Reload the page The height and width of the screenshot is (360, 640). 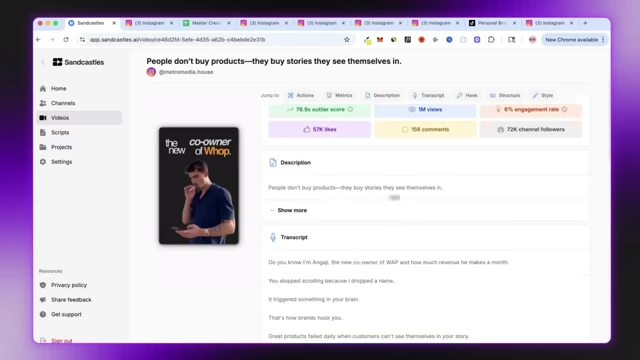point(66,40)
